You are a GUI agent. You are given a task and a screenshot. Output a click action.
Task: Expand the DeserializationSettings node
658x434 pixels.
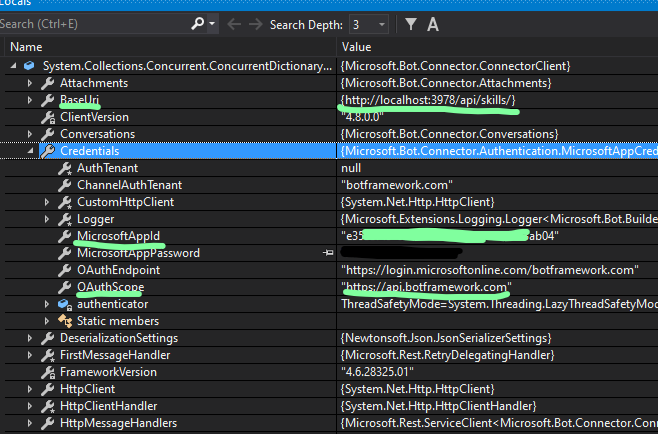click(x=30, y=338)
